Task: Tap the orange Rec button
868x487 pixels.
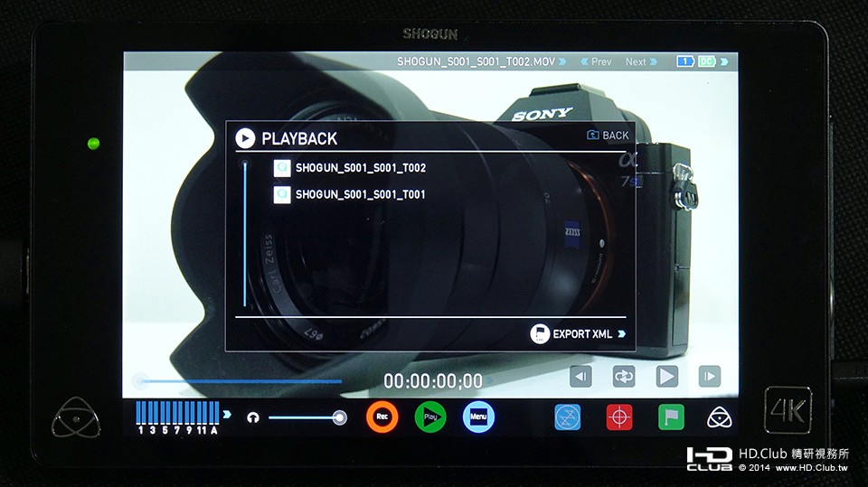Action: [x=382, y=417]
